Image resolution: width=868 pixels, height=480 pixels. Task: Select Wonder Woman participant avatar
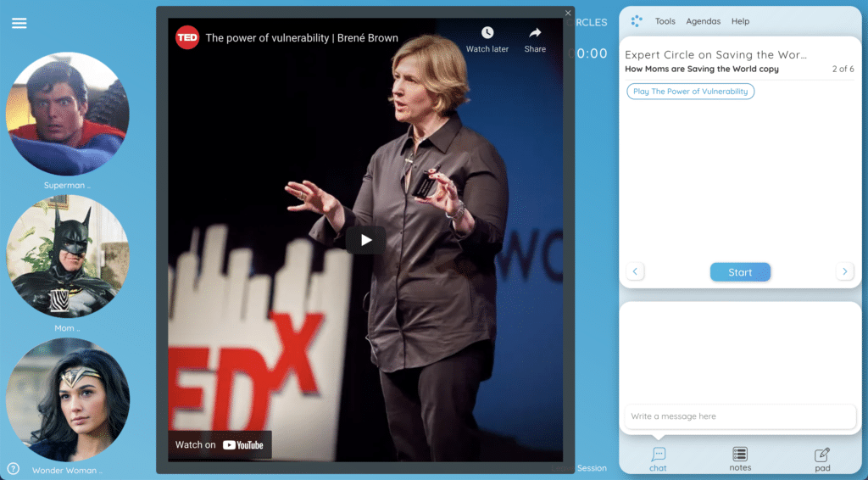68,399
